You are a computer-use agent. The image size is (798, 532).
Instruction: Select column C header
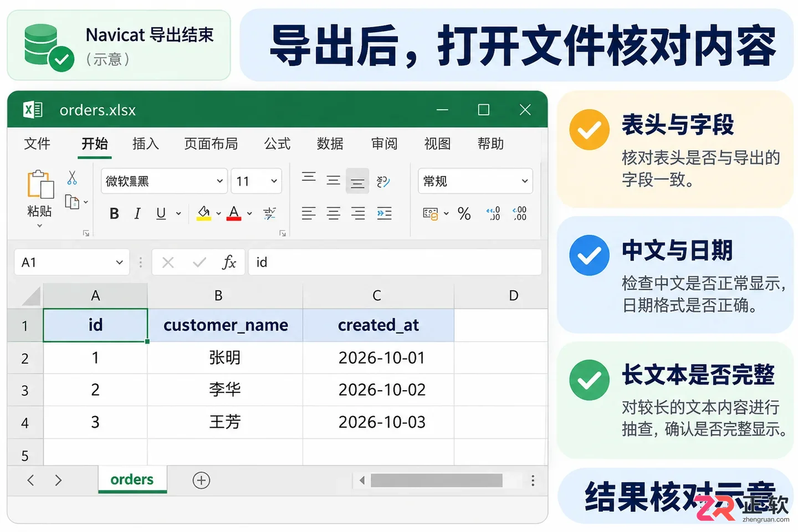[378, 296]
